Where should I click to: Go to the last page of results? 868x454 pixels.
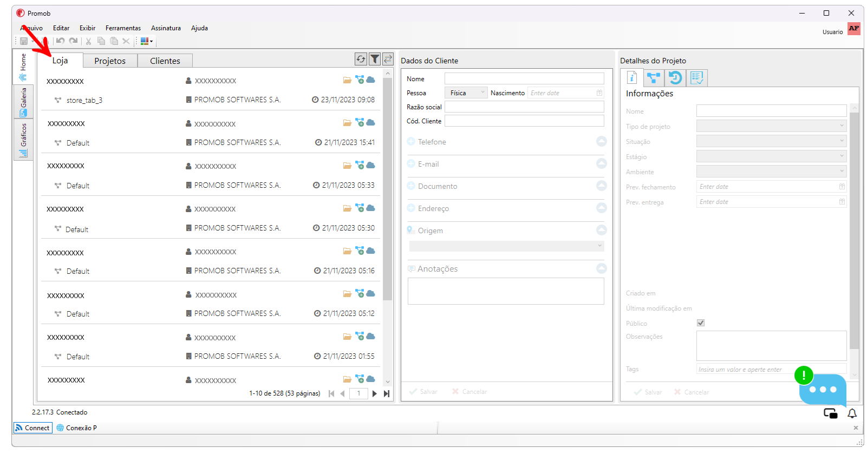(387, 394)
